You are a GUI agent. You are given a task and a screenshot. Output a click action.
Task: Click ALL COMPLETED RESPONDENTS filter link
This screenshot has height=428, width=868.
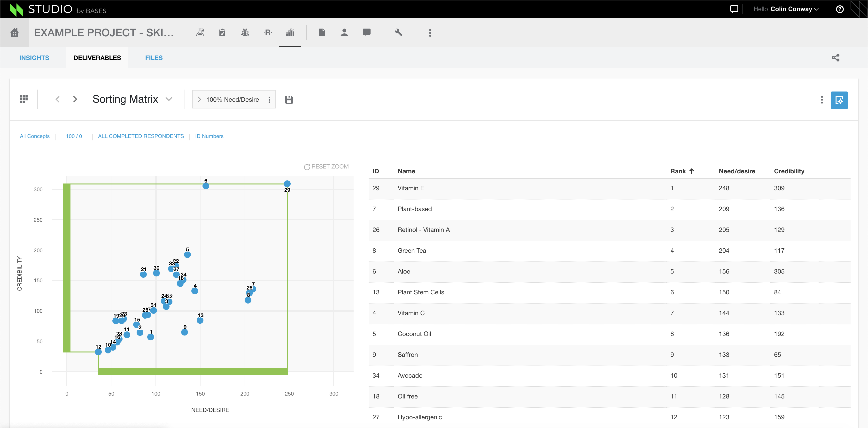[x=141, y=136]
